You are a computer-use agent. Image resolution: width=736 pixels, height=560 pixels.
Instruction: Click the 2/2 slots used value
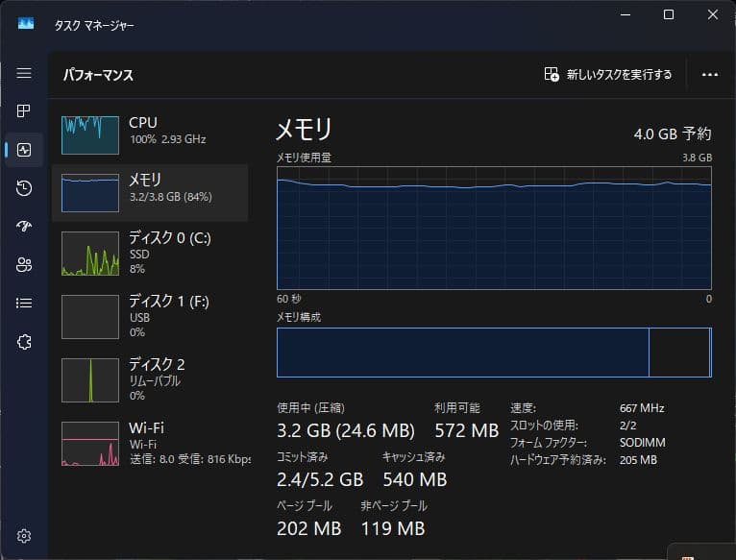(x=627, y=426)
